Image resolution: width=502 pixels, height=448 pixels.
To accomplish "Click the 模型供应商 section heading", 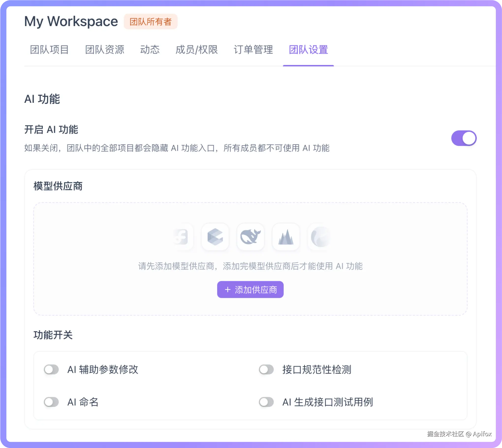I will [x=58, y=186].
